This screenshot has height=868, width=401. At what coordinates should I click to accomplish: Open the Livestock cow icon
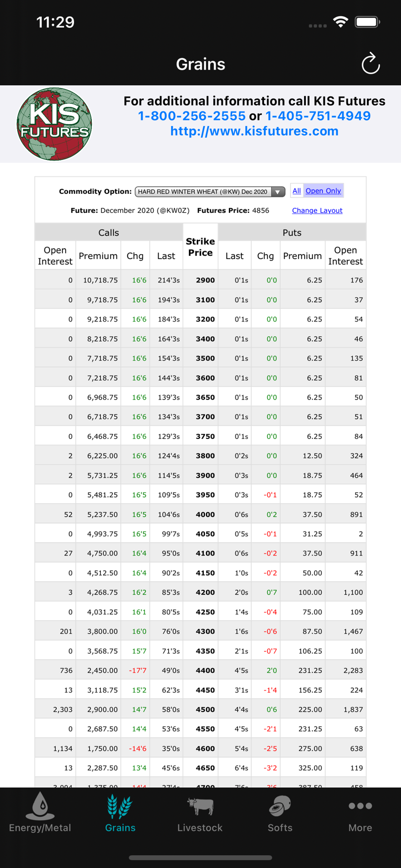click(200, 806)
